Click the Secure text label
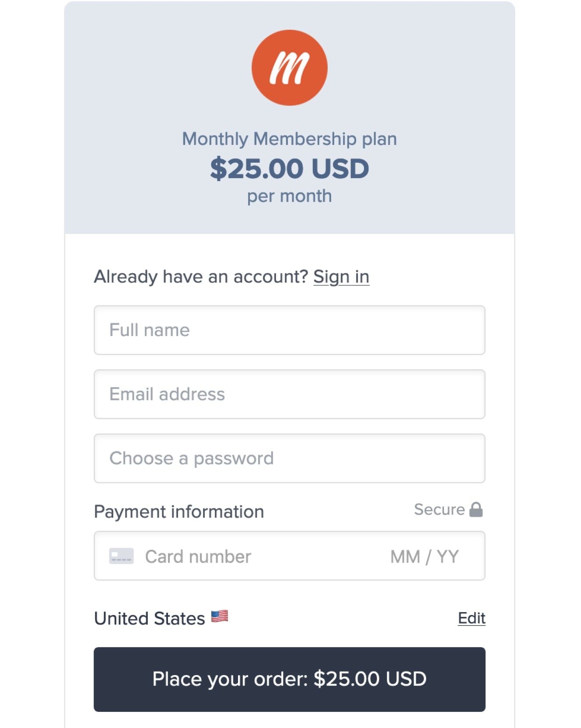The image size is (581, 728). 439,509
